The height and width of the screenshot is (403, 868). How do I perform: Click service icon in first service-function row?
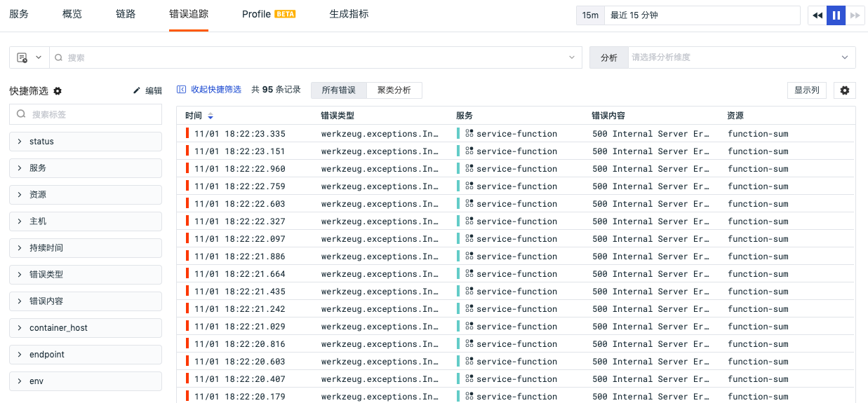[x=469, y=133]
